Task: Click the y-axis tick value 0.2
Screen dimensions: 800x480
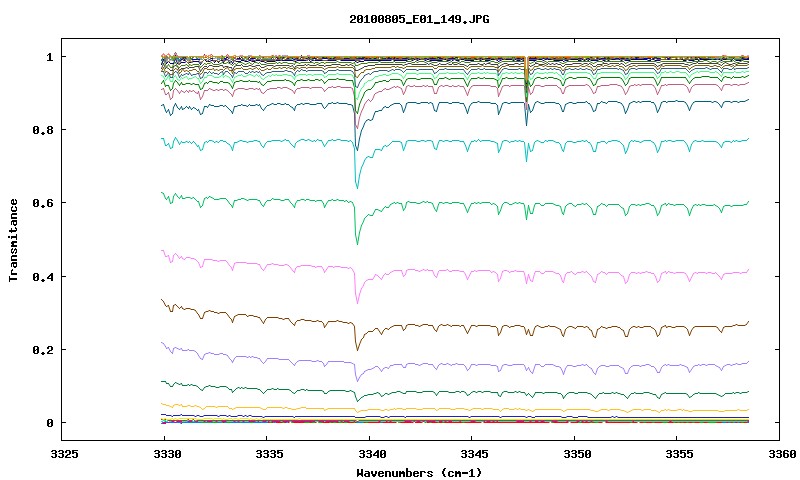Action: point(43,350)
